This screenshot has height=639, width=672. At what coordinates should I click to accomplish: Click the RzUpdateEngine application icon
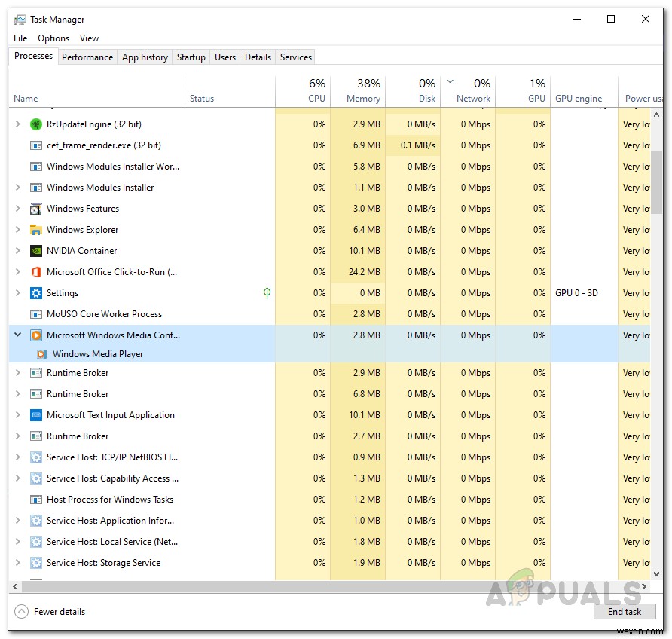point(35,124)
